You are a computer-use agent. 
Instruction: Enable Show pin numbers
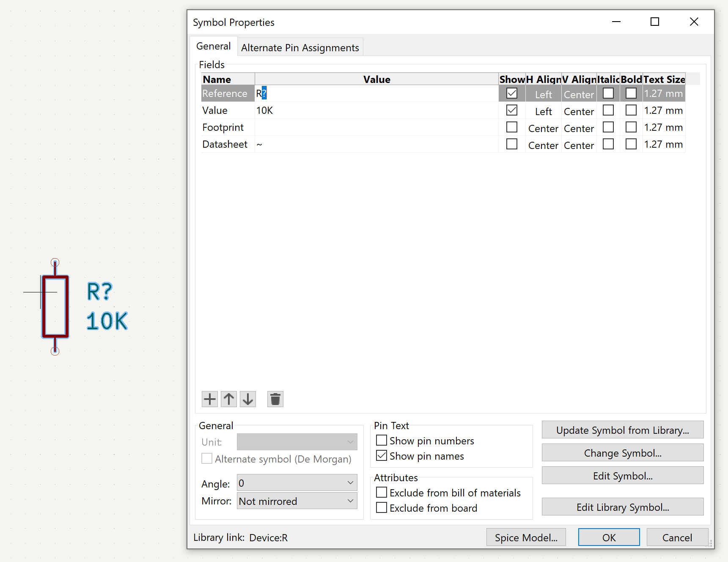click(x=381, y=440)
